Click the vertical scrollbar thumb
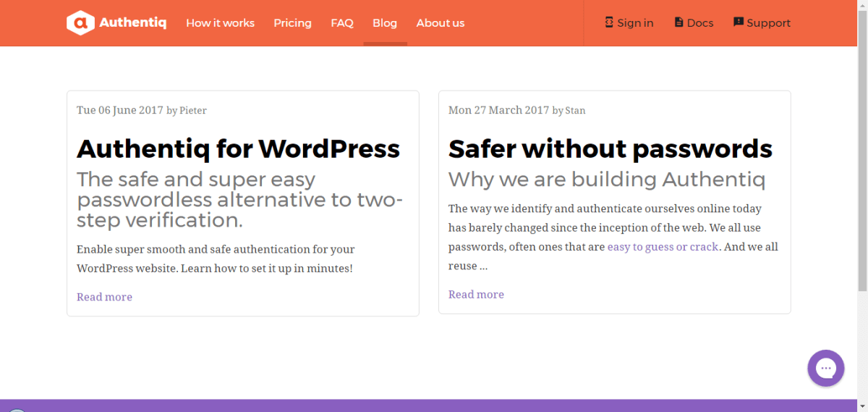Image resolution: width=868 pixels, height=412 pixels. pos(862,145)
